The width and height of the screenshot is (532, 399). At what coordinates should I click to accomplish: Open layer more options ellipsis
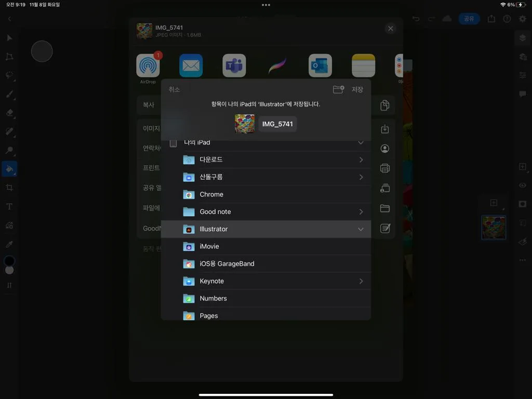tap(523, 260)
